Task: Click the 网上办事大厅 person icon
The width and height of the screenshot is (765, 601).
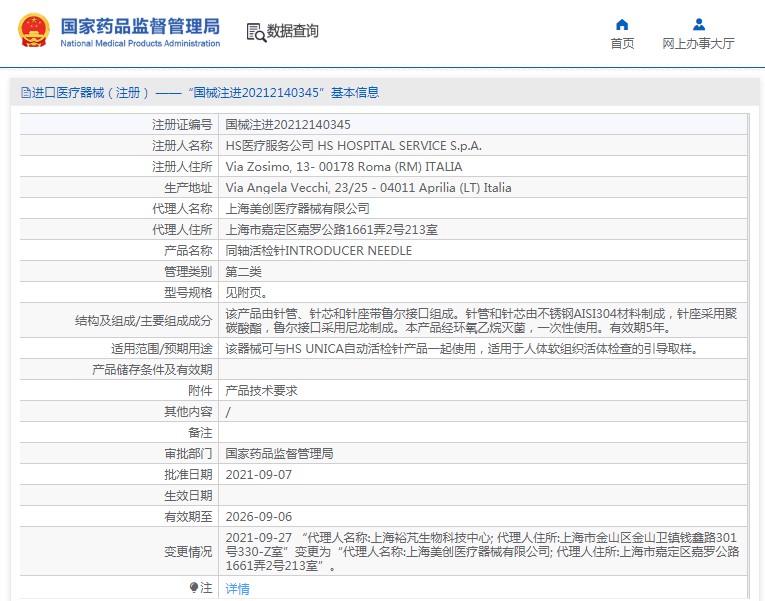Action: 698,24
